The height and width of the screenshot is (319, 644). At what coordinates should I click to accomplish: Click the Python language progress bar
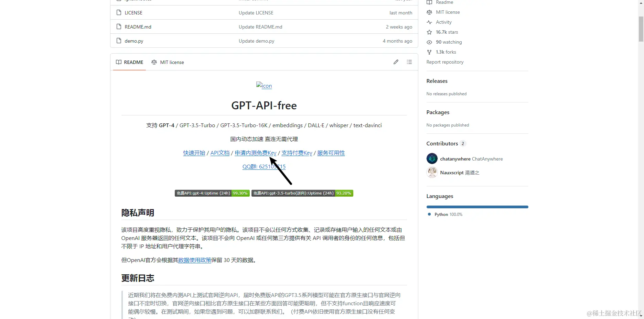tap(477, 207)
